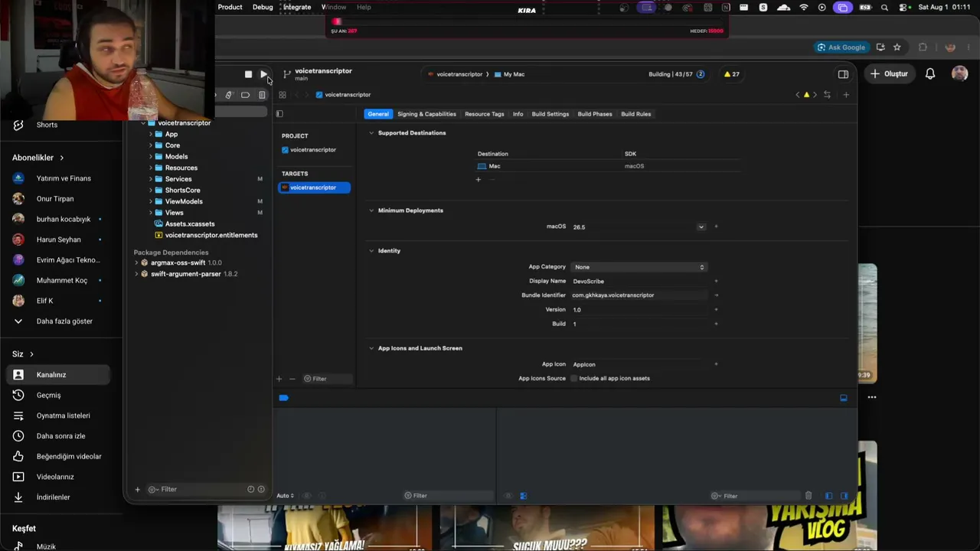Image resolution: width=980 pixels, height=551 pixels.
Task: Toggle Include all app icon assets checkbox
Action: pos(573,379)
